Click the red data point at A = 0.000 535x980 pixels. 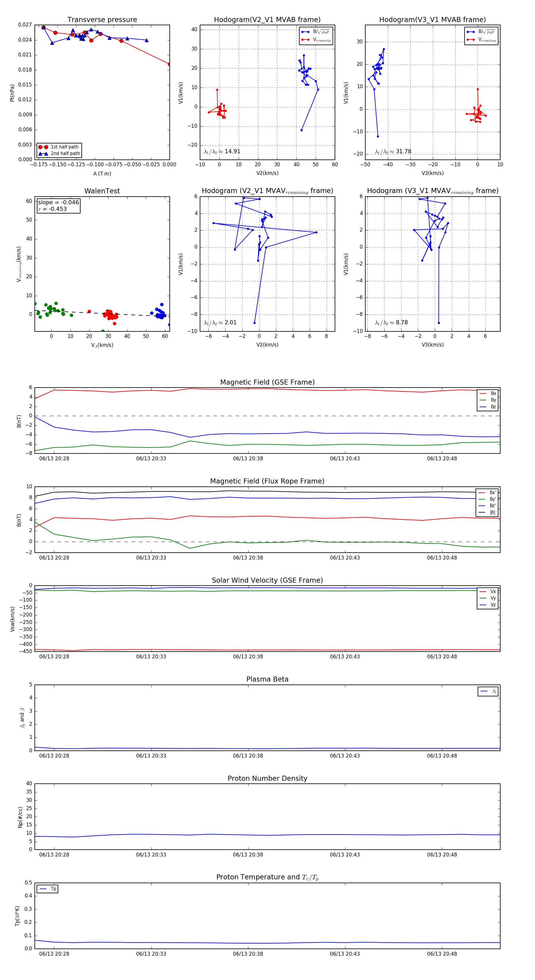pos(169,64)
